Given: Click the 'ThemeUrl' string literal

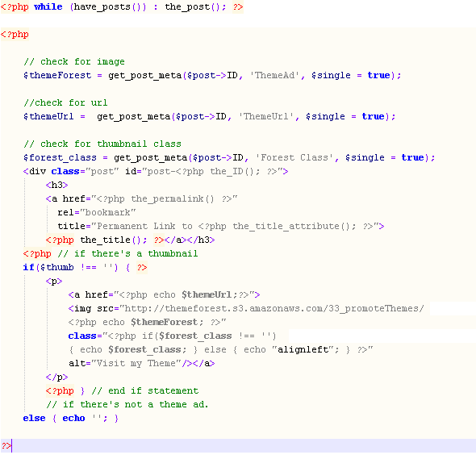Looking at the screenshot, I should coord(266,117).
